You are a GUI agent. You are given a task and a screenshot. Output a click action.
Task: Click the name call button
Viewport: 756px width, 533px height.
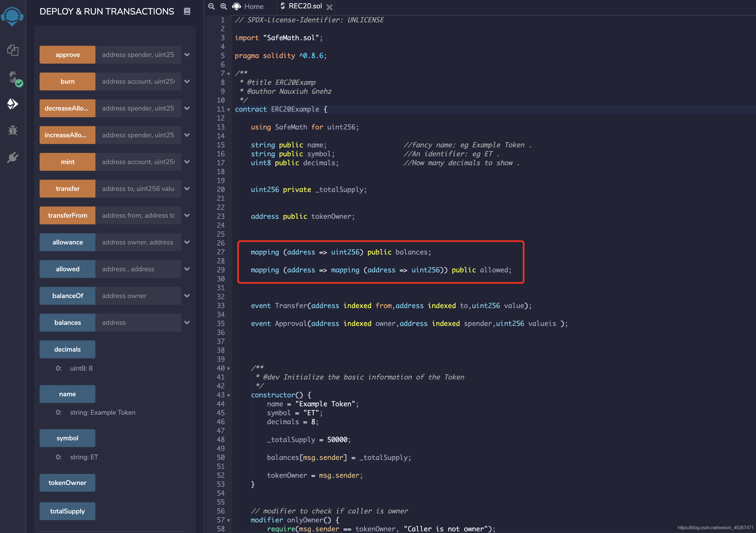pyautogui.click(x=68, y=394)
